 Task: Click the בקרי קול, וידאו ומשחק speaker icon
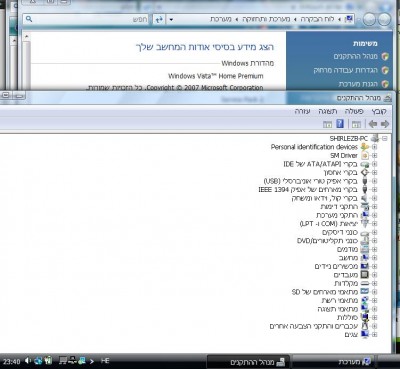365,198
